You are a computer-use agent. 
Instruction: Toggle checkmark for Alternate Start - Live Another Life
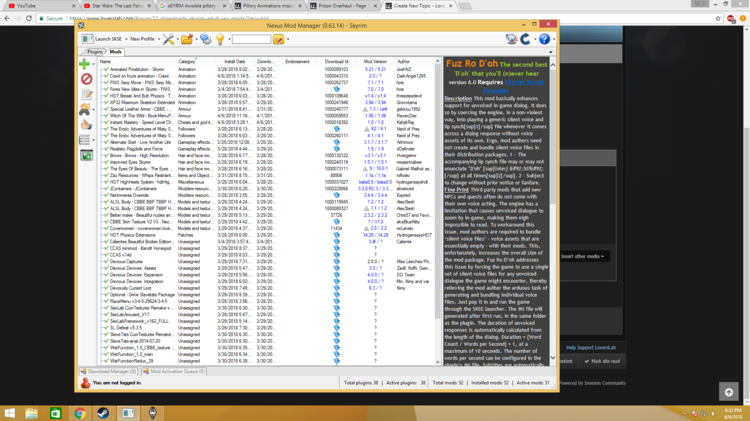tap(106, 142)
